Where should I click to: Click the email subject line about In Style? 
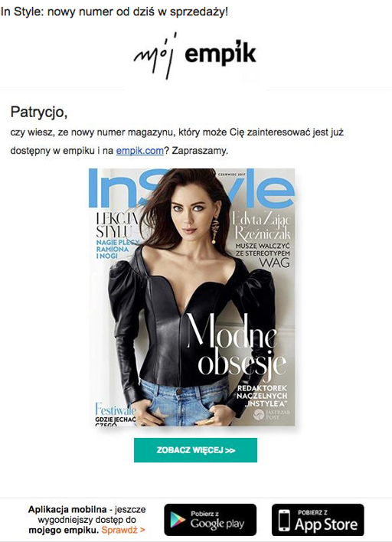(x=114, y=11)
